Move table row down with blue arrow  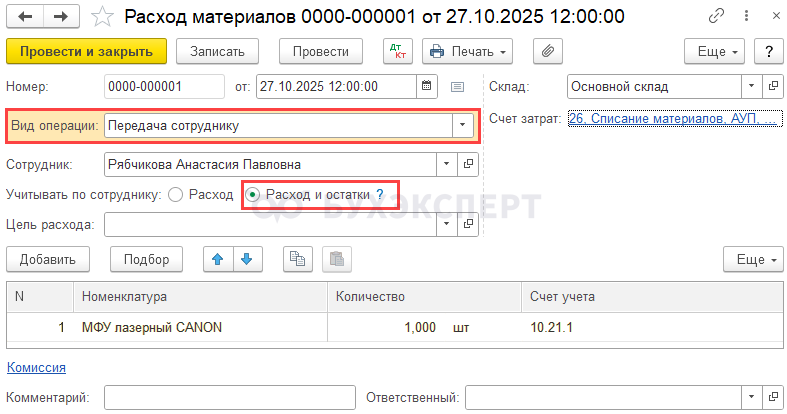(247, 259)
